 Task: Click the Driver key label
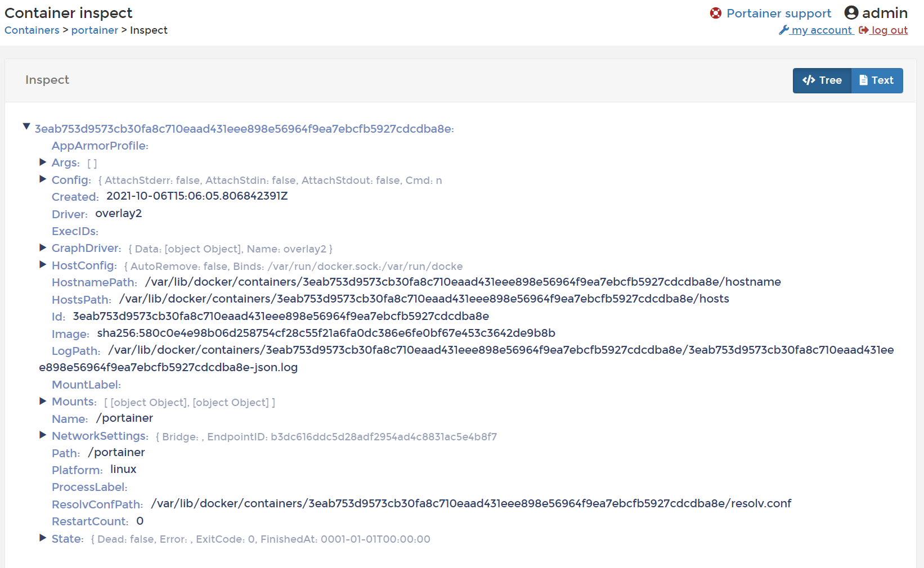(x=70, y=214)
